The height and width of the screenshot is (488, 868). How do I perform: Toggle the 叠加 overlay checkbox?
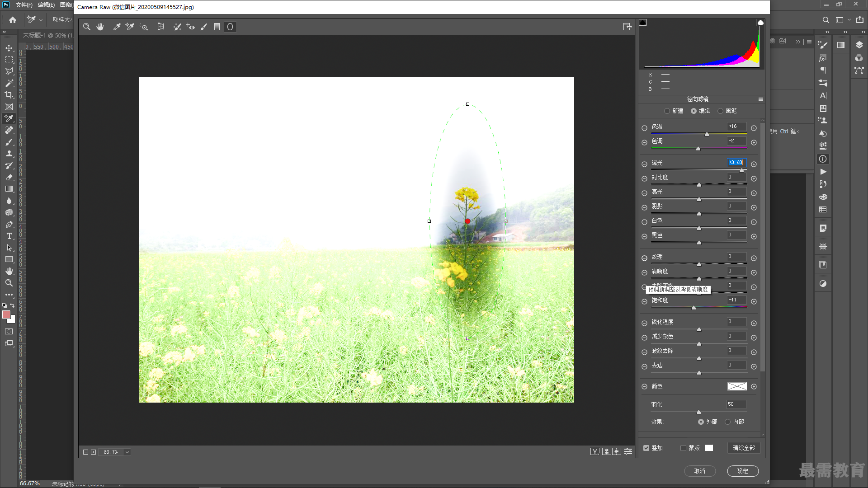pos(646,448)
